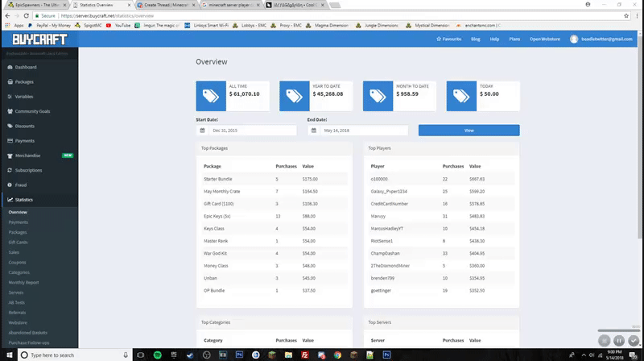This screenshot has height=361, width=644.
Task: Select Payments submenu under Statistics
Action: (x=18, y=222)
